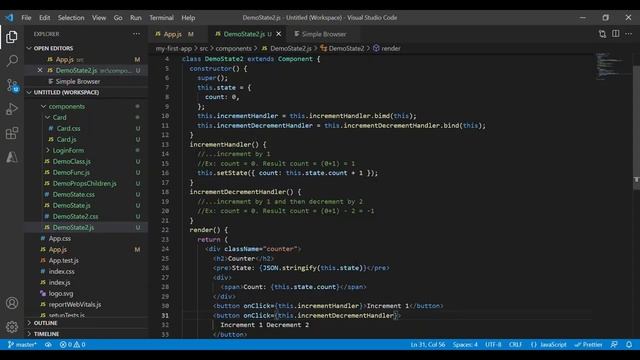
Task: Open the Go menu
Action: [x=118, y=18]
